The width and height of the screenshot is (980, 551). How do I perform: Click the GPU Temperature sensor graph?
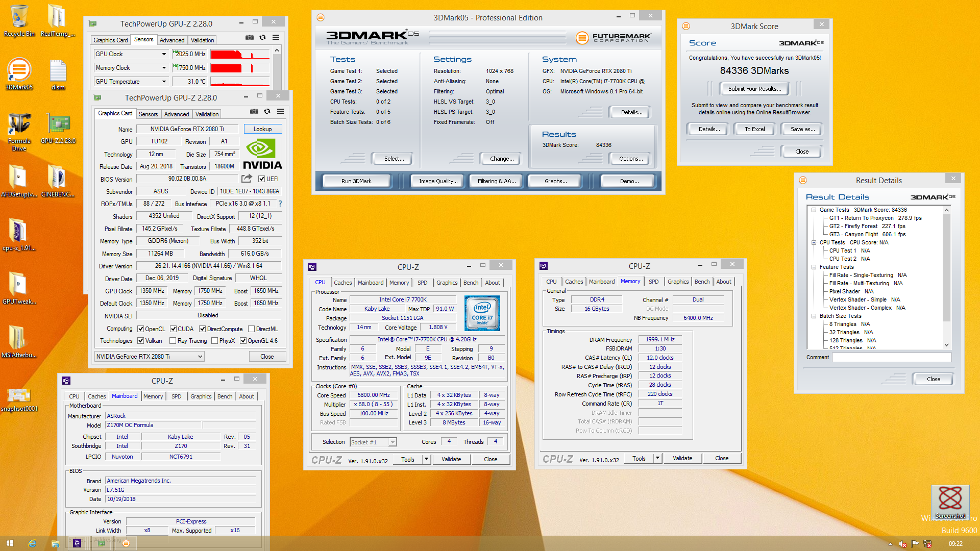[x=240, y=82]
